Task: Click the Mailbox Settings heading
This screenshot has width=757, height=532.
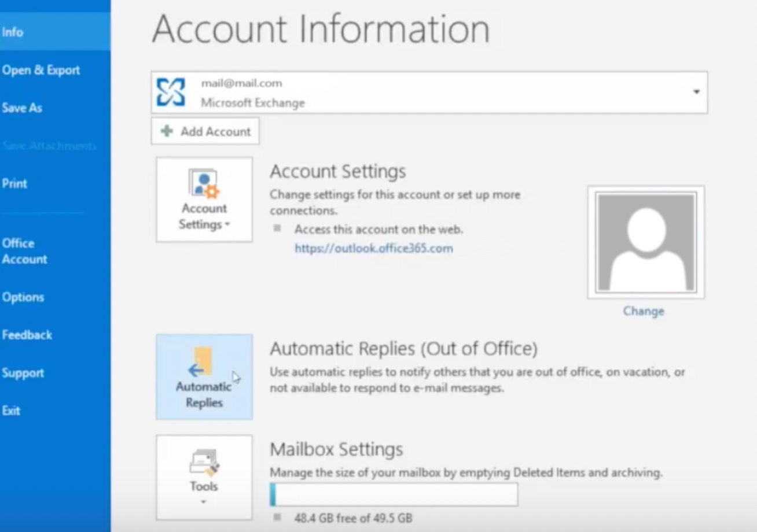Action: click(336, 449)
